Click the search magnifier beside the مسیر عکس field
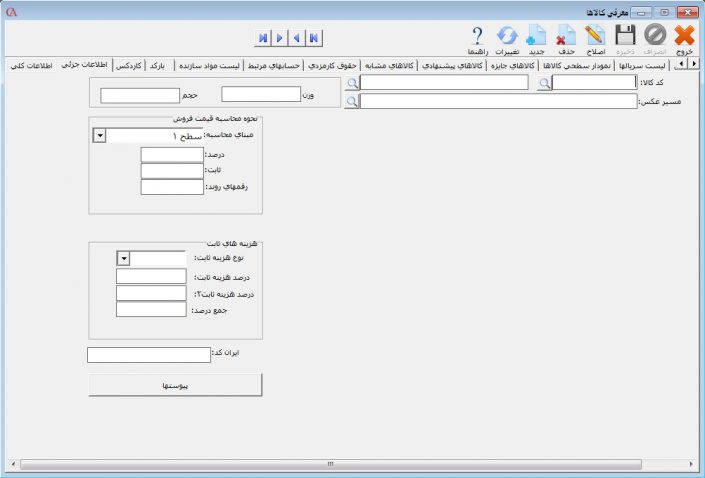 [x=351, y=101]
